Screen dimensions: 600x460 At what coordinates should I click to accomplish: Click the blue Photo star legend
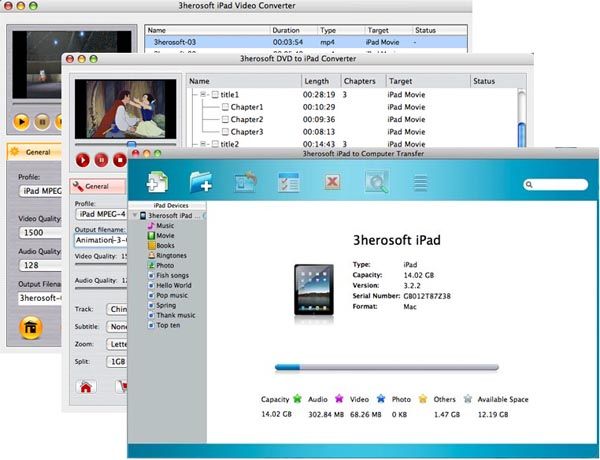[x=381, y=399]
